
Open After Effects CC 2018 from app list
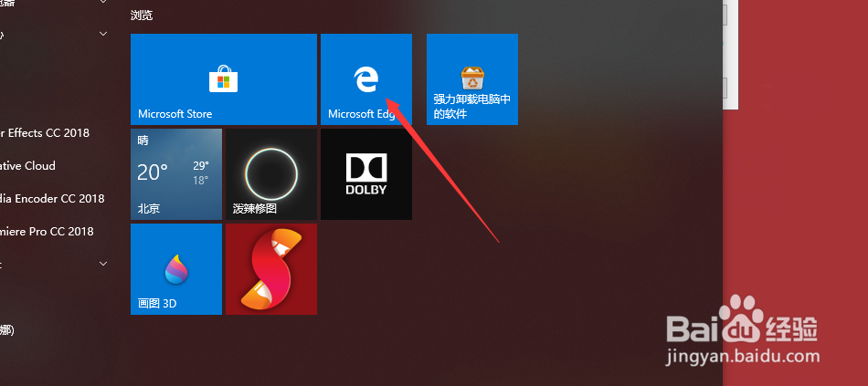pyautogui.click(x=44, y=132)
